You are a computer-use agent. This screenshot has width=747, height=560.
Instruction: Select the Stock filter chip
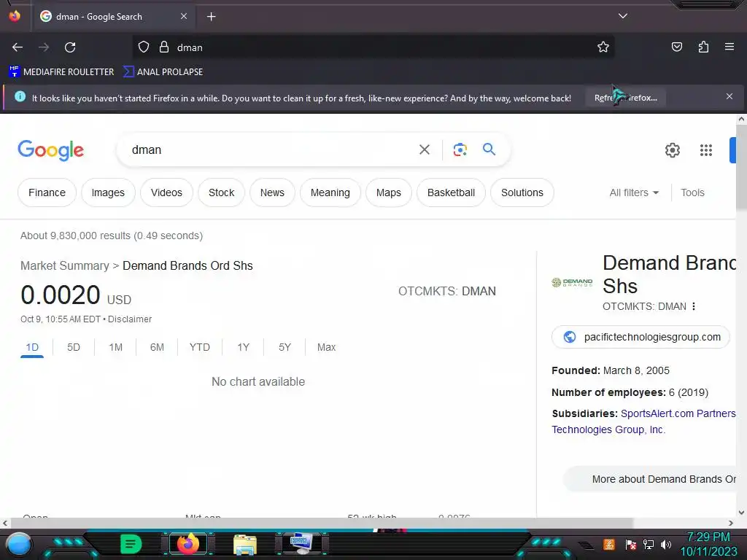pos(222,192)
